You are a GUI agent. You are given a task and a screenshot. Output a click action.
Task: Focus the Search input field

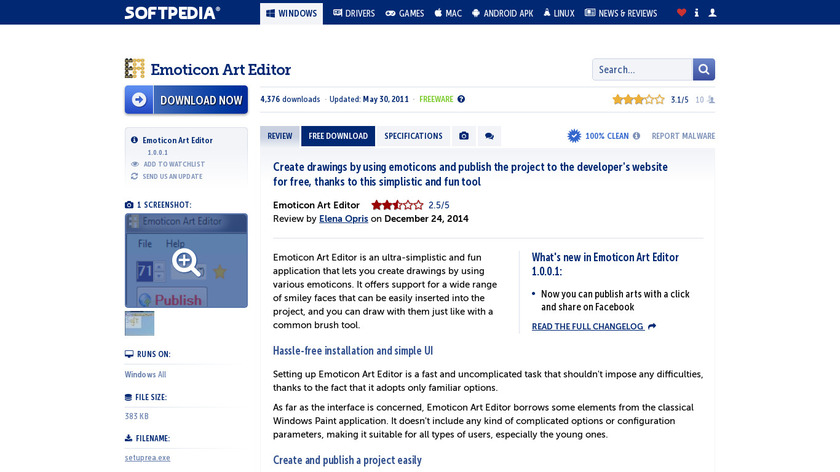pyautogui.click(x=642, y=70)
